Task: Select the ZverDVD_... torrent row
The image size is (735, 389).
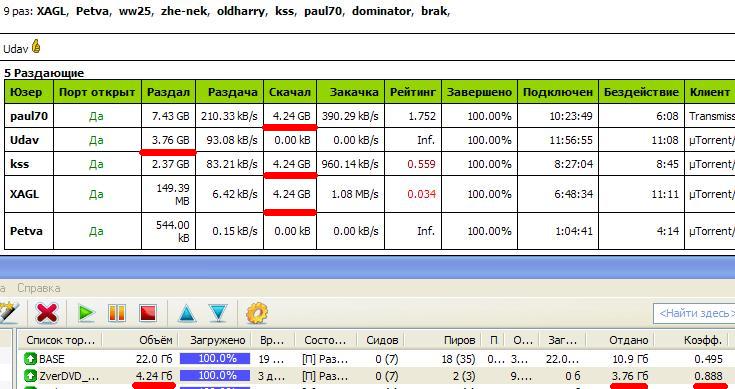Action: click(x=376, y=375)
